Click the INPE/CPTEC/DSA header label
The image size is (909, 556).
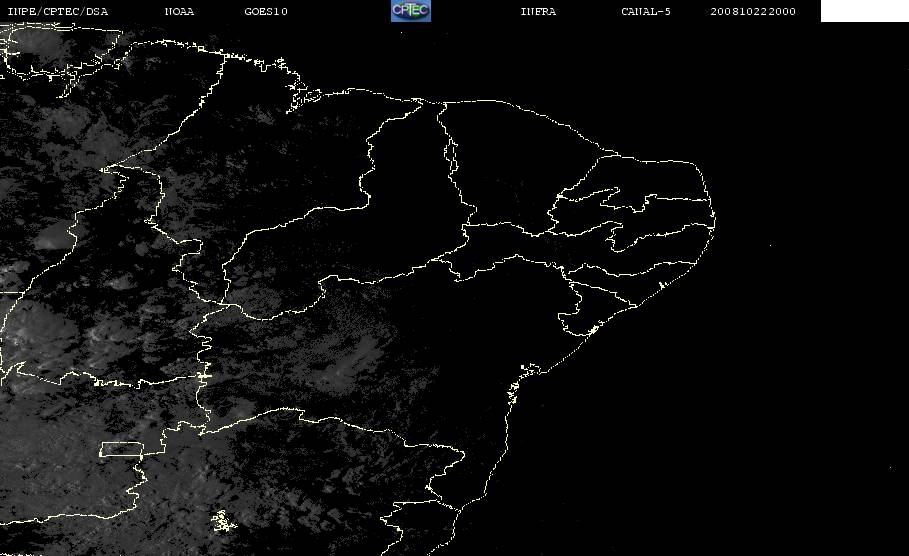coord(58,11)
